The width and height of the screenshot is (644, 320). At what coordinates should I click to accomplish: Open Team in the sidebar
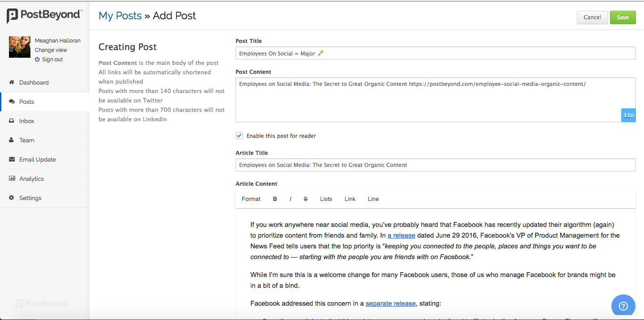[x=45, y=140]
